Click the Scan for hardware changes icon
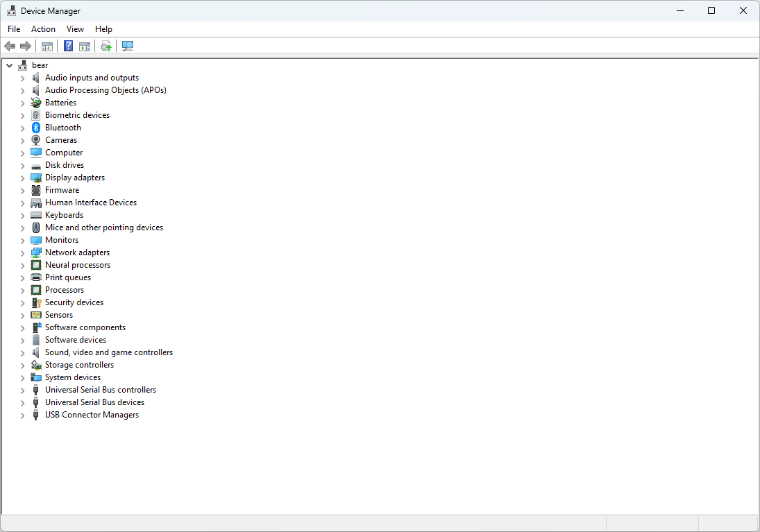 tap(128, 46)
